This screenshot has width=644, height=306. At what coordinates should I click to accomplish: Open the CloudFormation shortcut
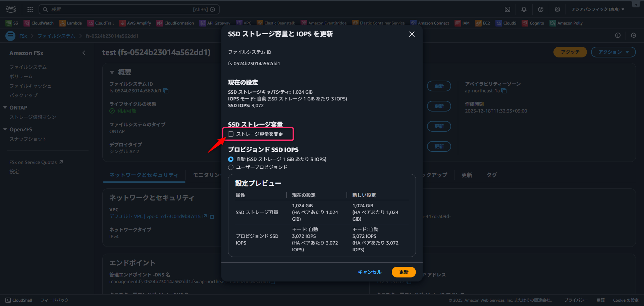(175, 23)
